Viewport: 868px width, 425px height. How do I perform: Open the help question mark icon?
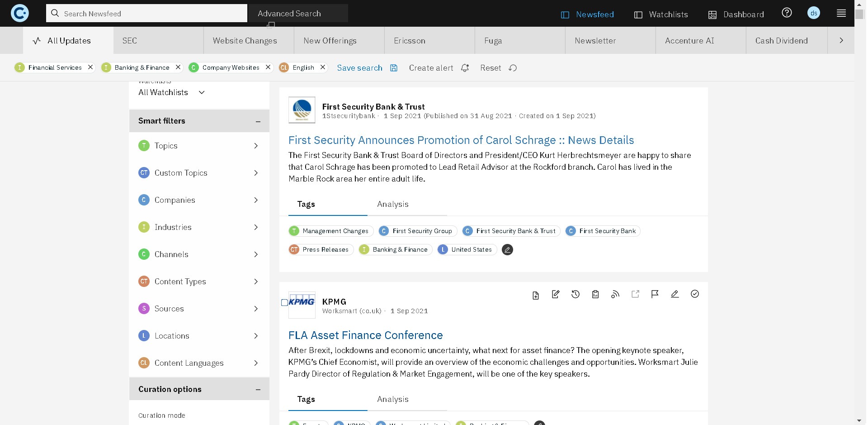point(787,13)
